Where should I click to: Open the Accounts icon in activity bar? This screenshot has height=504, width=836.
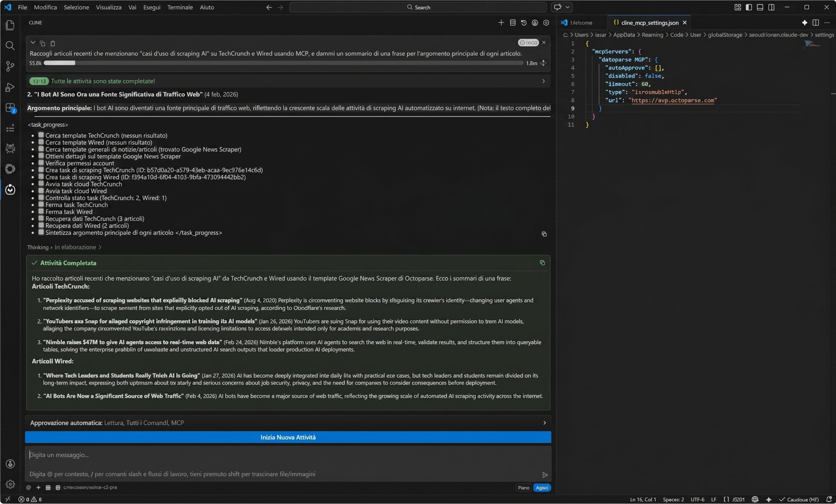[10, 464]
